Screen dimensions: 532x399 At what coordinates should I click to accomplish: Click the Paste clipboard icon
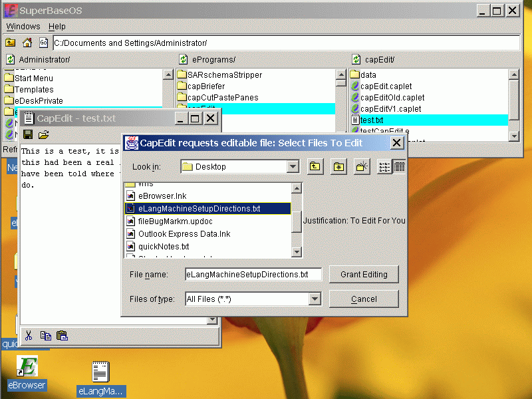tap(62, 336)
